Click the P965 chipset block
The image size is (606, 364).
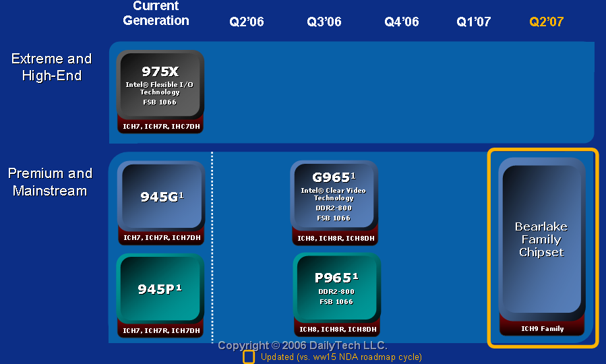coord(337,287)
